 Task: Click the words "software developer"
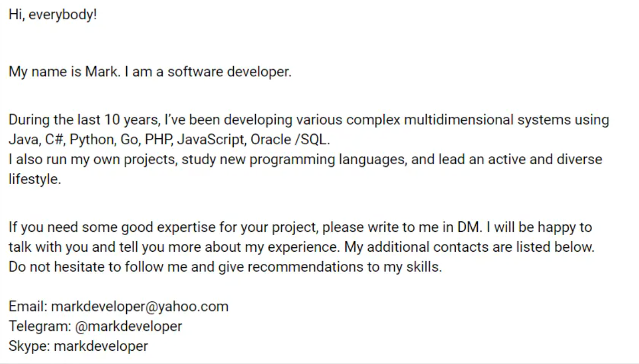tap(228, 72)
